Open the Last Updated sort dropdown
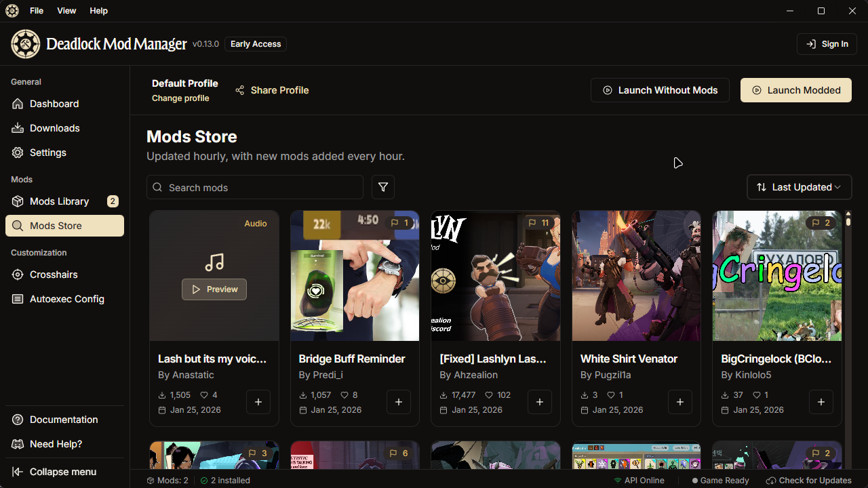868x488 pixels. click(799, 187)
